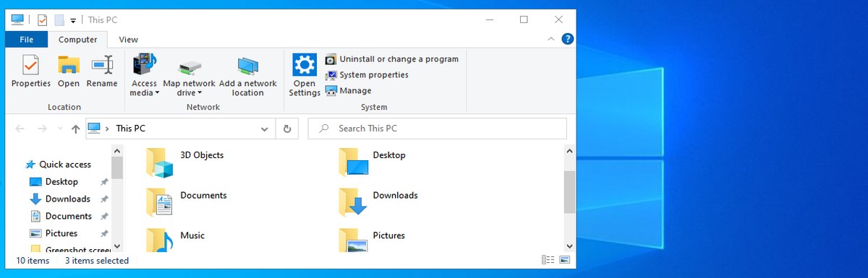The height and width of the screenshot is (278, 868).
Task: Click the navigation pane scroll down arrow
Action: [116, 247]
